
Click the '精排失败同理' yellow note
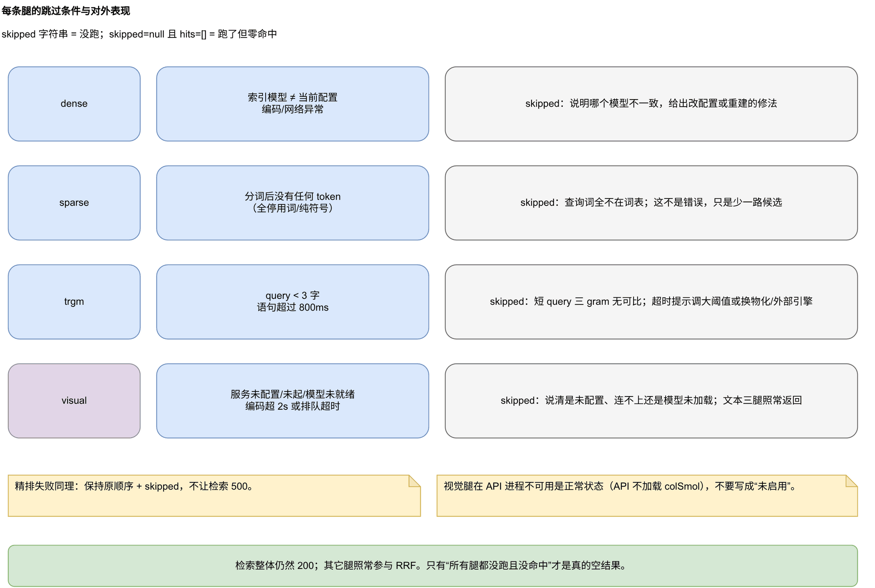pyautogui.click(x=214, y=495)
